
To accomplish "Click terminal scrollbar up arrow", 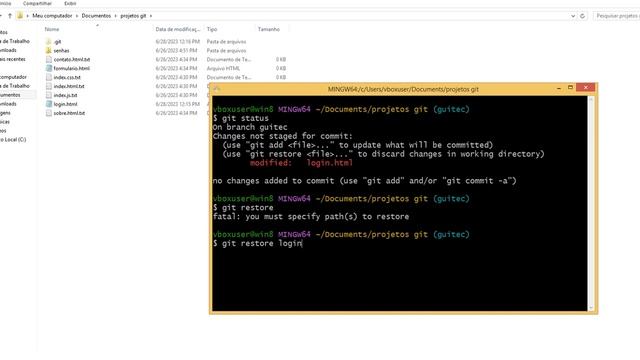I will tap(591, 99).
